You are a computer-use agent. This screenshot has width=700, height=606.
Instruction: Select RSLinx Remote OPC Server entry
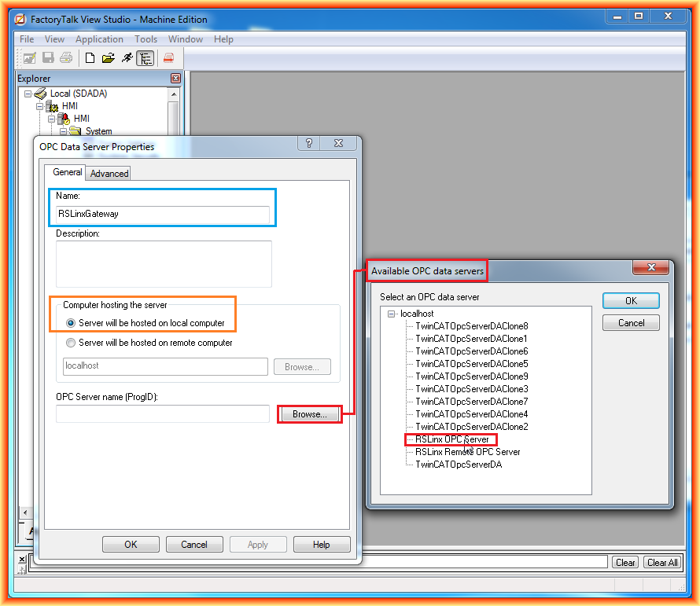[x=467, y=452]
